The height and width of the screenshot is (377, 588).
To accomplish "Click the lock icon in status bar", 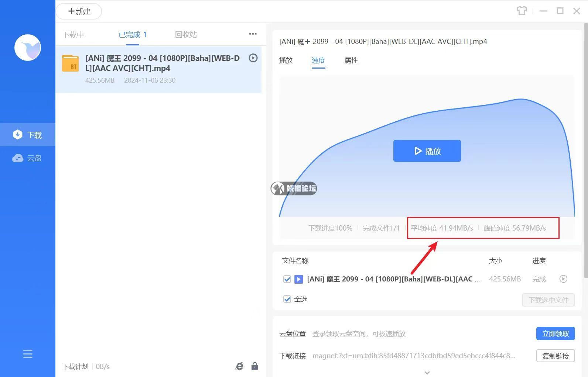I will coord(255,366).
